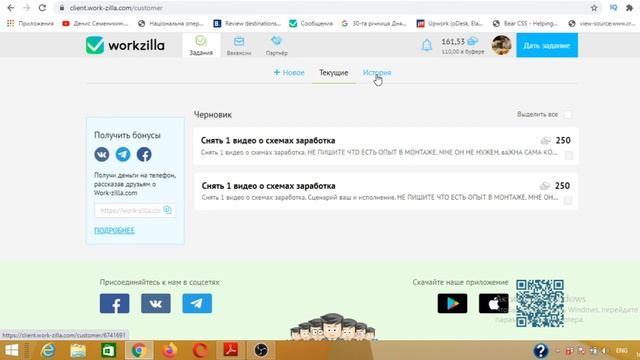Open the Apple App Store link
Screen dimensions: 640x360
click(493, 303)
